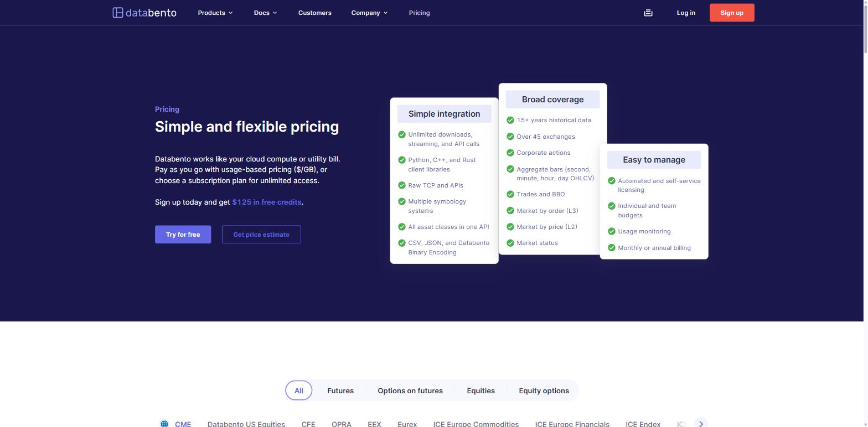The width and height of the screenshot is (868, 427).
Task: Click checkmark next to Corporate actions
Action: coord(510,153)
